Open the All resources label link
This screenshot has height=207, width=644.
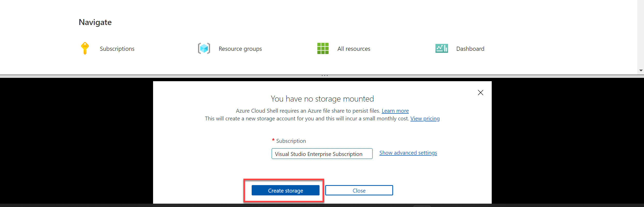coord(354,49)
